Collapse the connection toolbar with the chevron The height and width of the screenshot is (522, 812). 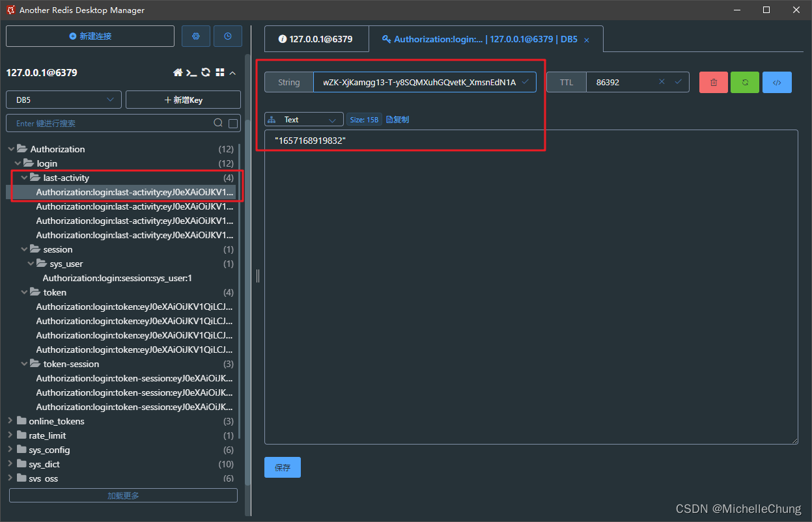[x=232, y=72]
